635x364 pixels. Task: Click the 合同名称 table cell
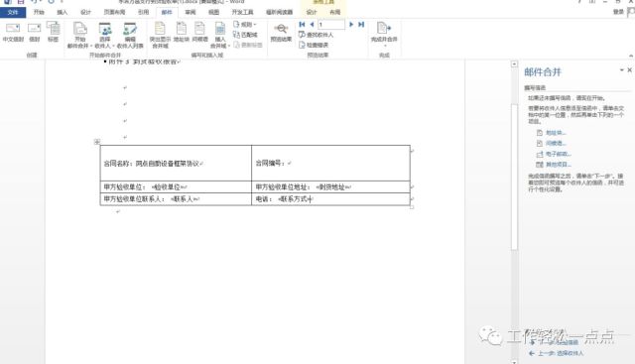click(x=176, y=164)
